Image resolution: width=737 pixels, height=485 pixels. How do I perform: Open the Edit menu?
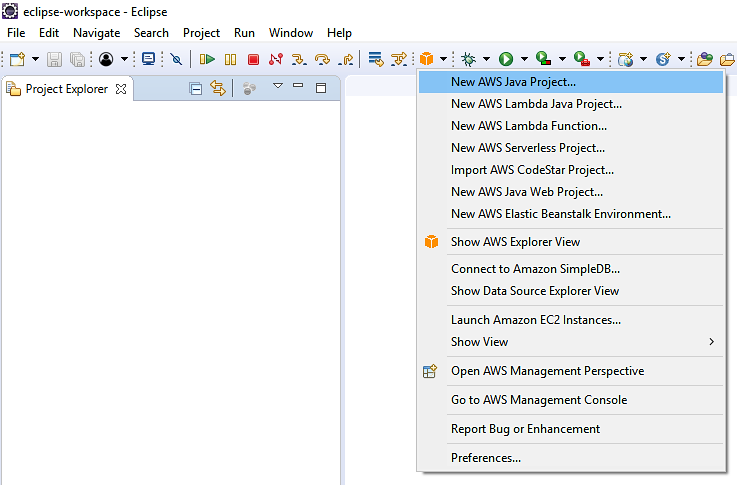pos(49,33)
